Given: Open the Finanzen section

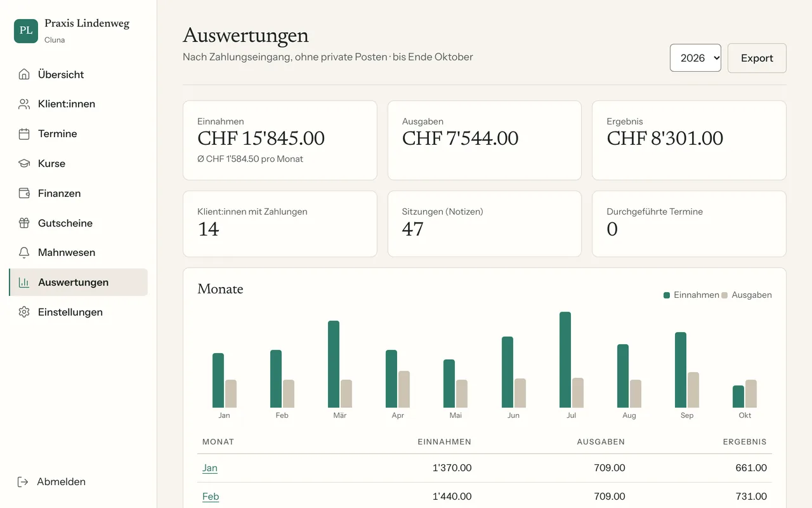Looking at the screenshot, I should tap(79, 193).
